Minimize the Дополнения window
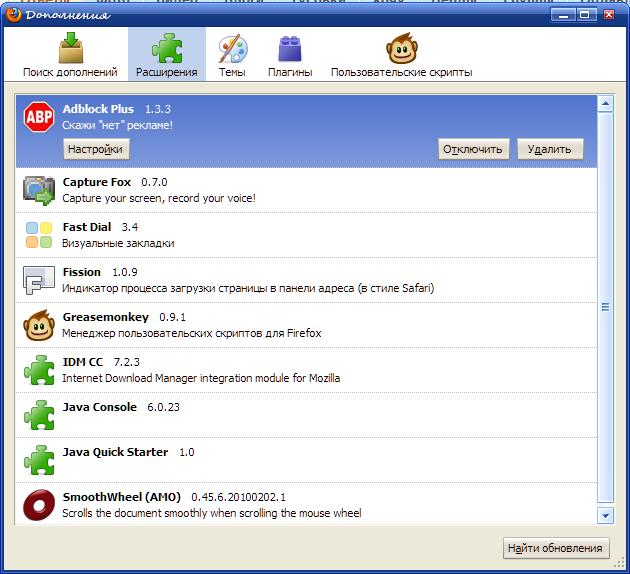The width and height of the screenshot is (630, 574). pyautogui.click(x=562, y=15)
